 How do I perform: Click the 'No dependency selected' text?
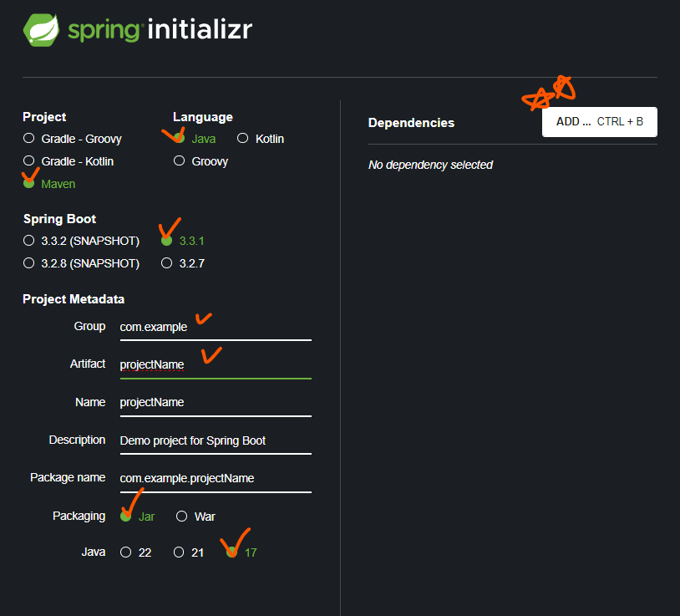point(430,165)
